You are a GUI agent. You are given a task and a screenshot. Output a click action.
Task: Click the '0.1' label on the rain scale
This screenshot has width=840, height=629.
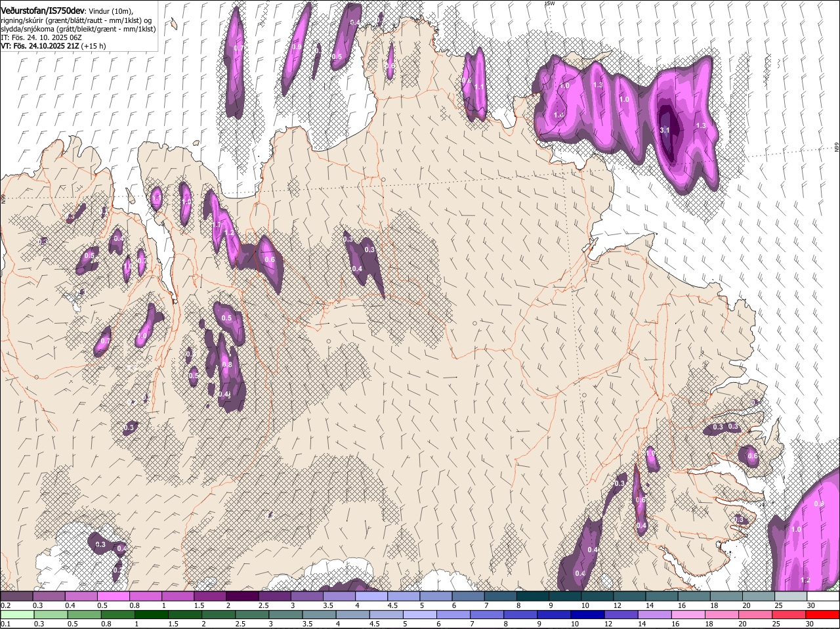click(x=5, y=624)
